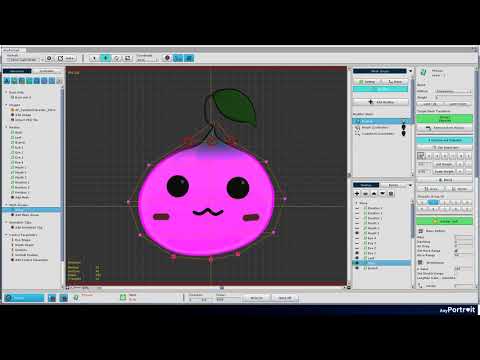Switch to the Bones tab in lower list
Screen dimensions: 480x360
click(393, 185)
